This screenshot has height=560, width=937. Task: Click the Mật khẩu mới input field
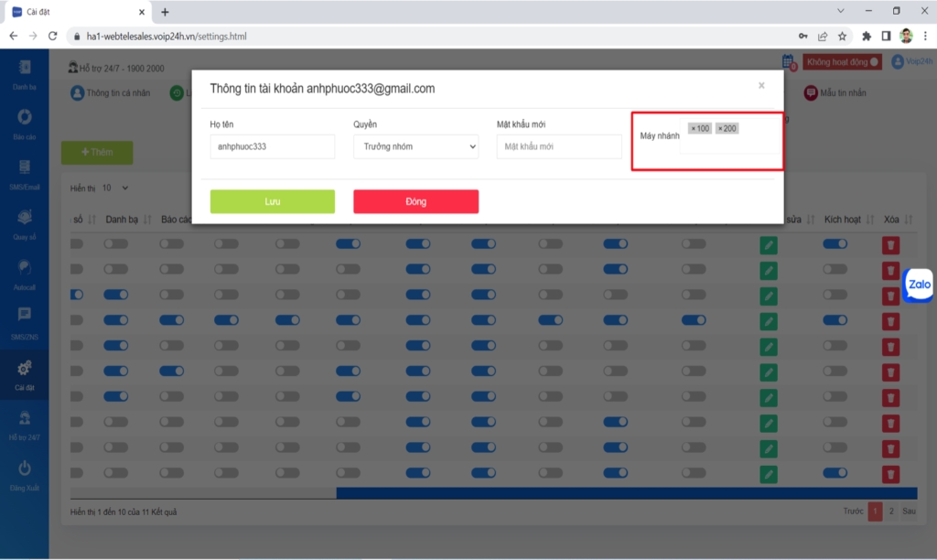pyautogui.click(x=559, y=146)
